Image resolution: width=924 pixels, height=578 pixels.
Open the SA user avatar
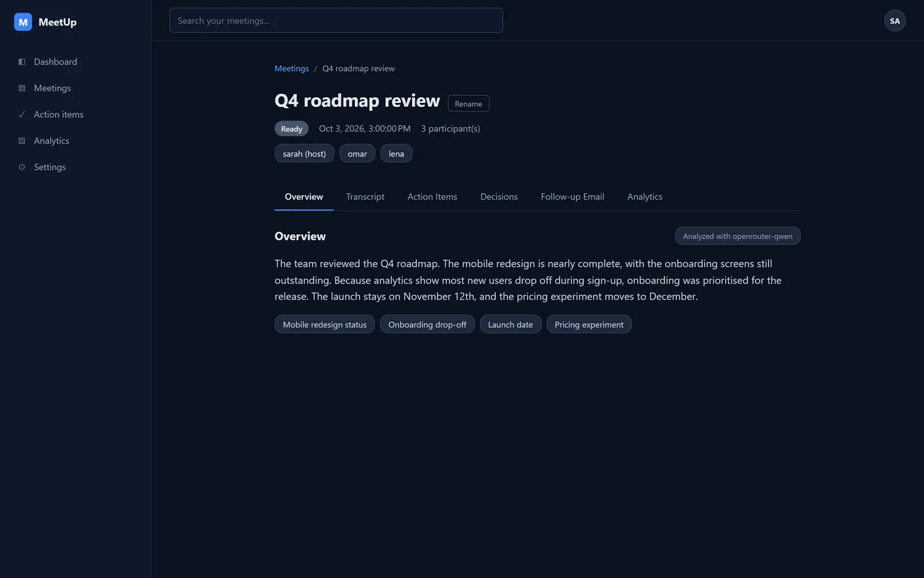point(895,21)
